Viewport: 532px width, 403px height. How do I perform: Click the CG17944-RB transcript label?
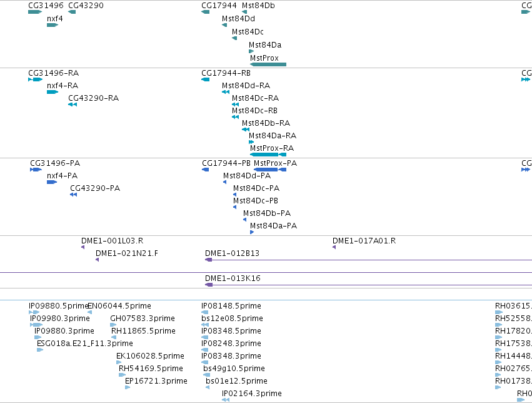[226, 73]
